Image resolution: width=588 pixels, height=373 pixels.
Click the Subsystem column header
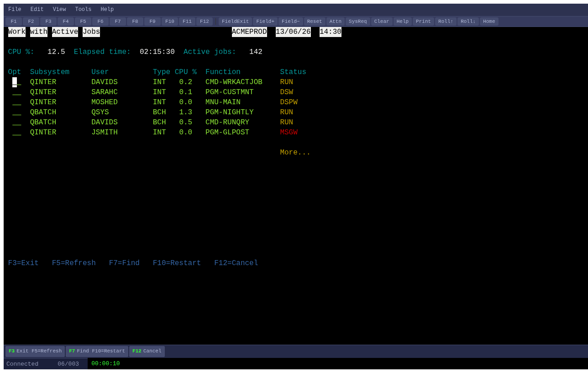pyautogui.click(x=50, y=72)
